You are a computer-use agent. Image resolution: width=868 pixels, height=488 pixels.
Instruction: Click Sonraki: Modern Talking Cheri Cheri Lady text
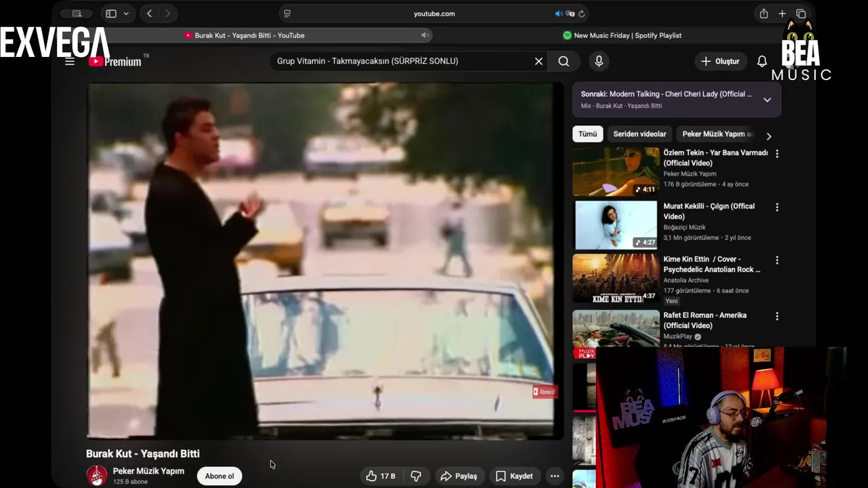(666, 94)
